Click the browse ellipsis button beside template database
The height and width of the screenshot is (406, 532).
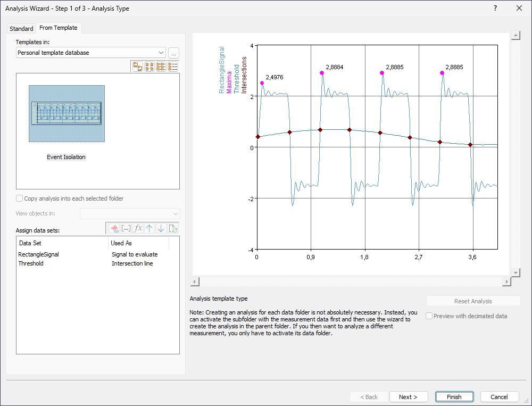tap(173, 53)
